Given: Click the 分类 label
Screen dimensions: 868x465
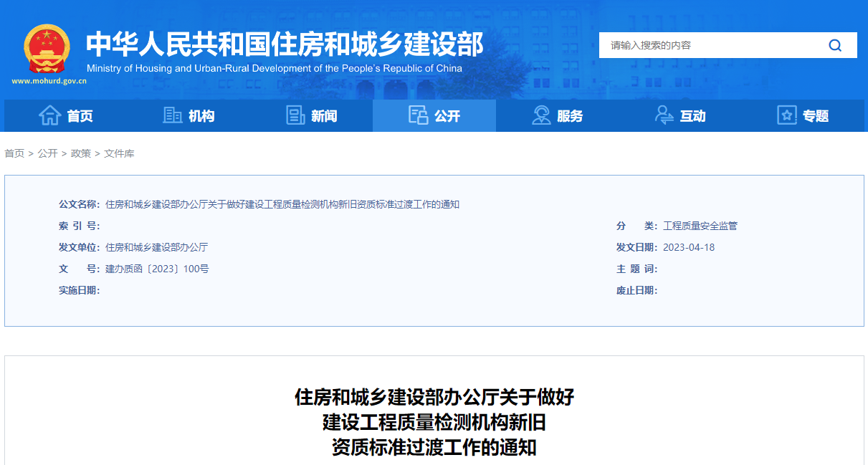Looking at the screenshot, I should (x=636, y=226).
